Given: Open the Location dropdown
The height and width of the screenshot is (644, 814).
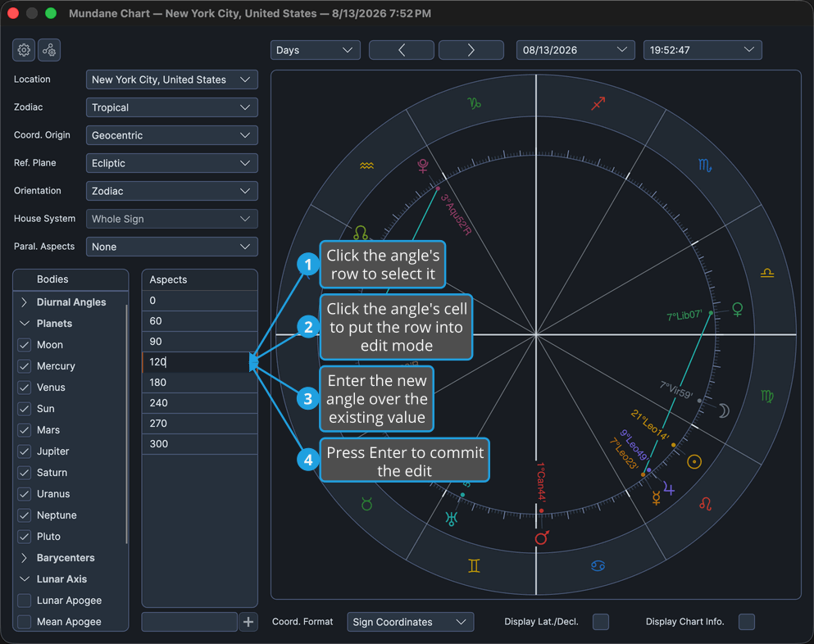Looking at the screenshot, I should click(172, 79).
